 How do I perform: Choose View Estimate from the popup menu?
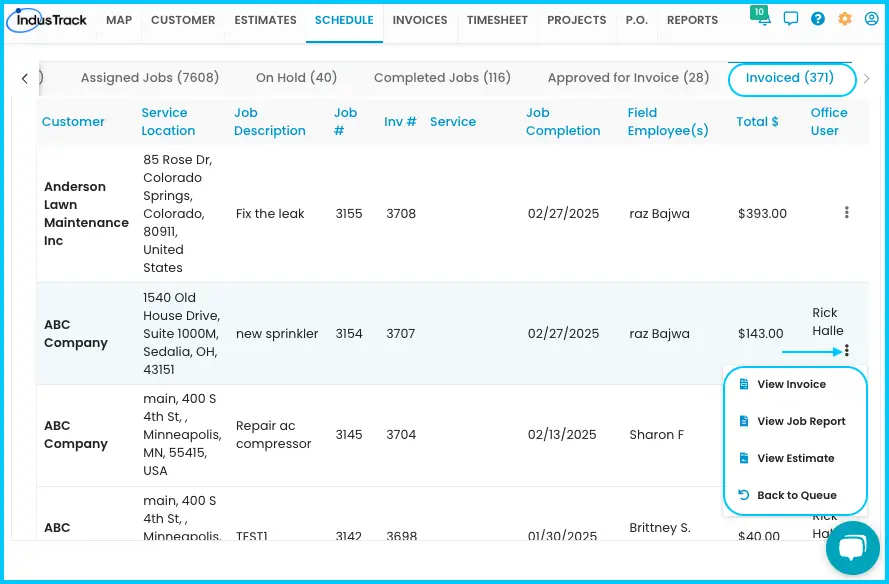[786, 458]
